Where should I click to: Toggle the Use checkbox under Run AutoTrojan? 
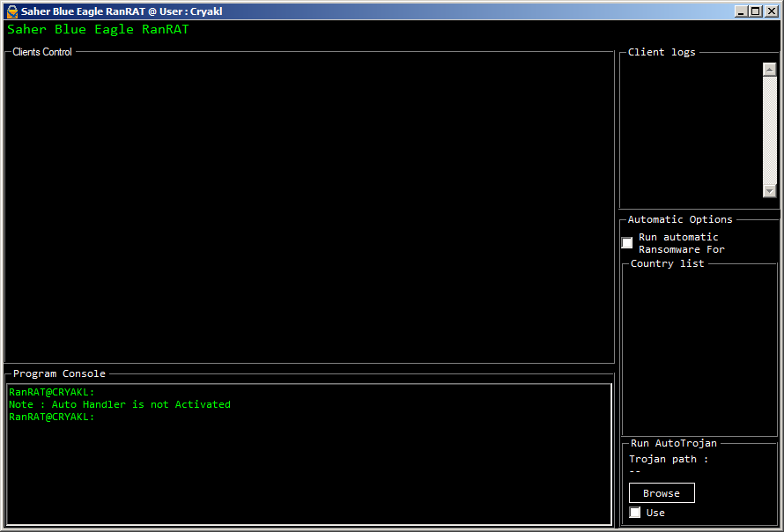tap(635, 513)
